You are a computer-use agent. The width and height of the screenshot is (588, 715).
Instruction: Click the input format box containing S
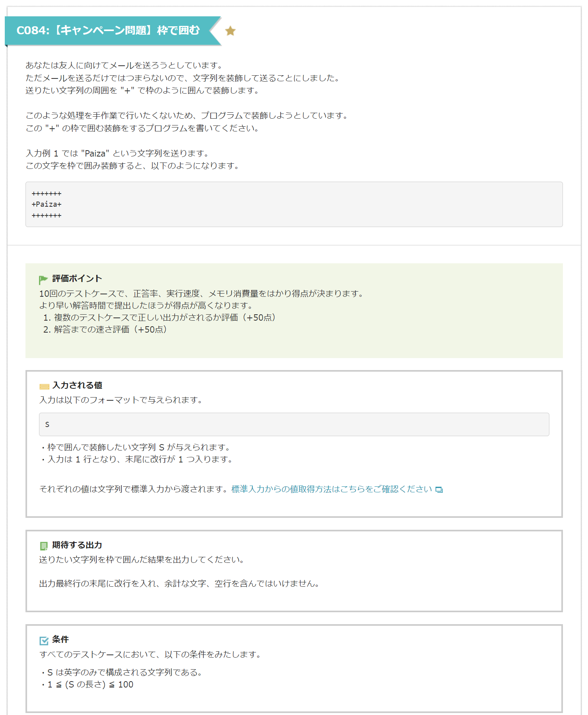click(x=294, y=424)
